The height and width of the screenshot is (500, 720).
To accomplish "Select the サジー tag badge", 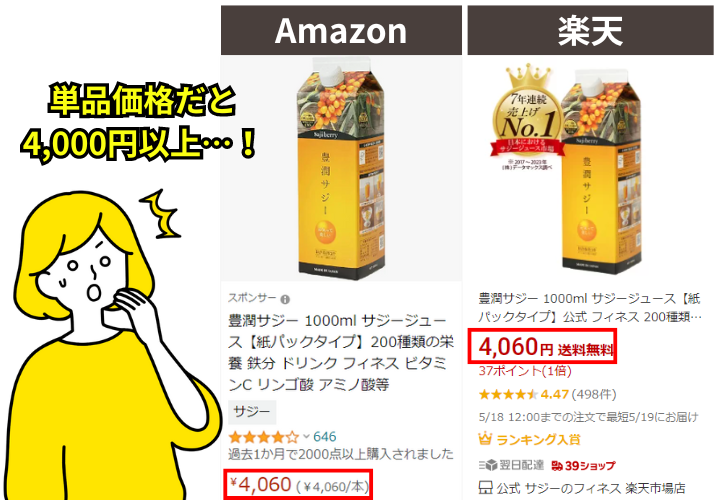I will pyautogui.click(x=252, y=411).
